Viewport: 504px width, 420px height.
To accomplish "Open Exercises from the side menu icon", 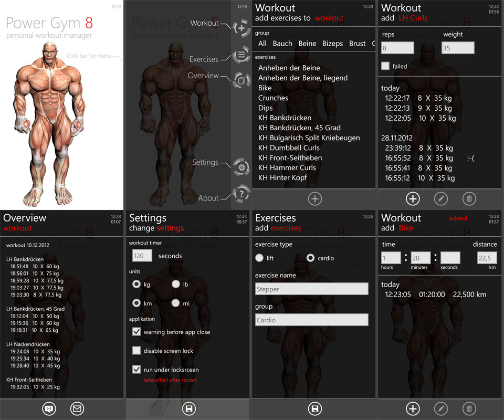I will (241, 55).
